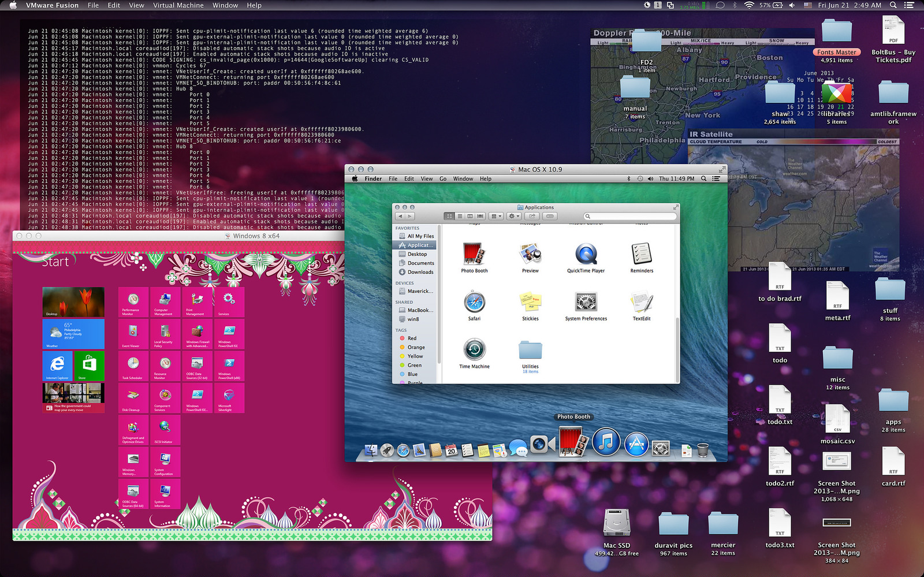Click the Trash in the guest Dock
Viewport: 924px width, 577px height.
(x=702, y=449)
